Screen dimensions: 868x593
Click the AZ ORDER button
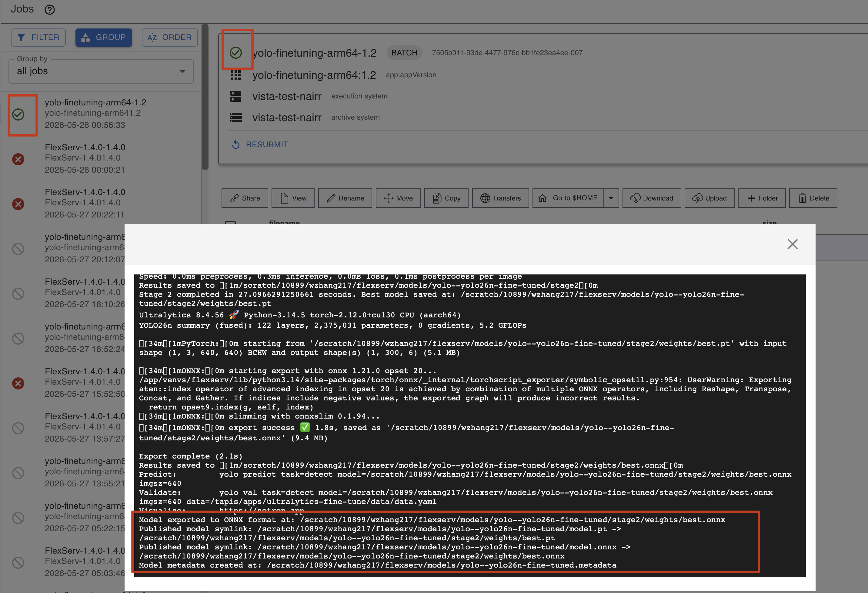pos(169,37)
